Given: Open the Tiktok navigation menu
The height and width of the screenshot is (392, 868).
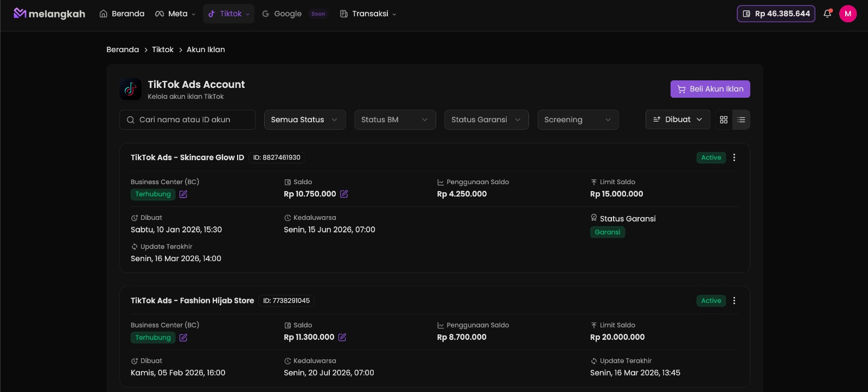Looking at the screenshot, I should [229, 14].
